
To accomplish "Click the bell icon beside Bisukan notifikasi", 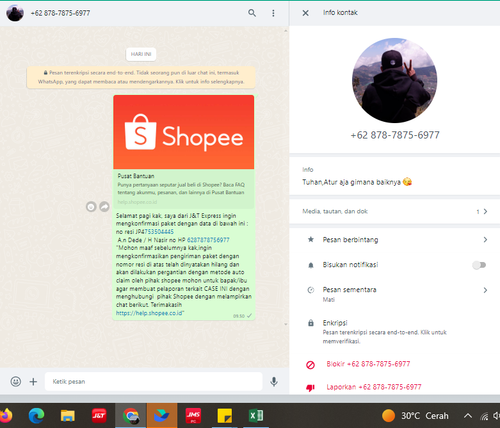I will pyautogui.click(x=311, y=265).
